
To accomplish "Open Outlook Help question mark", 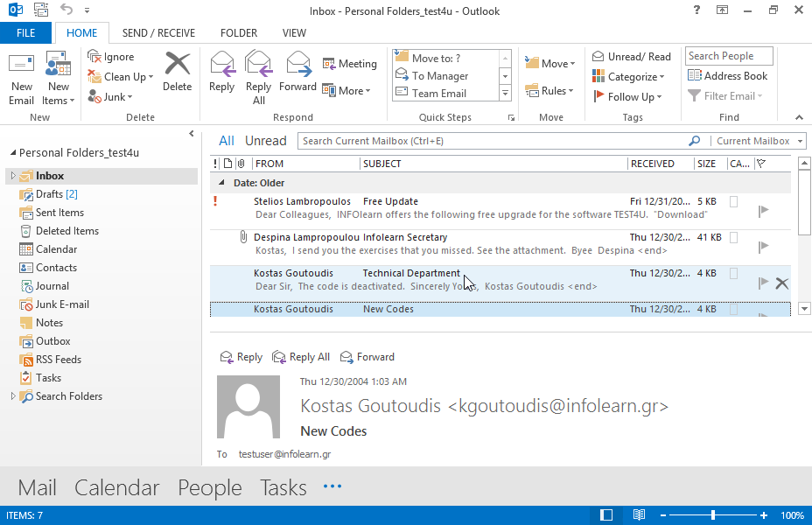I will tap(696, 10).
